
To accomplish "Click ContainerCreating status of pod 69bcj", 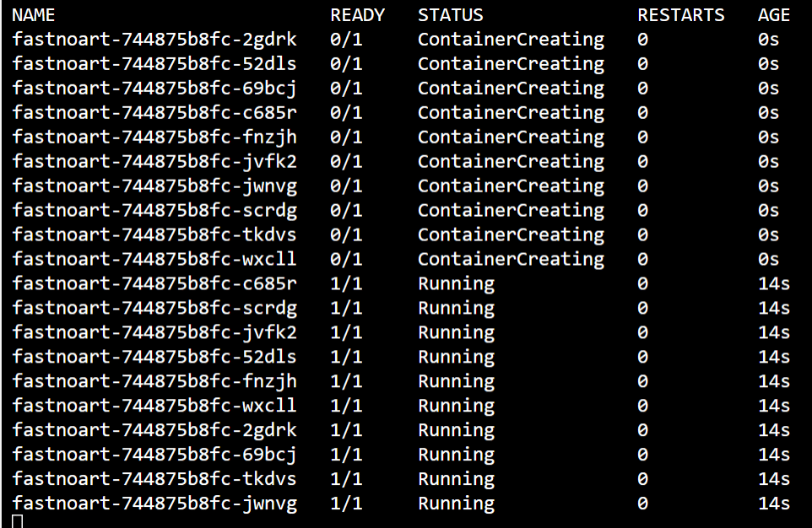I will coord(511,88).
